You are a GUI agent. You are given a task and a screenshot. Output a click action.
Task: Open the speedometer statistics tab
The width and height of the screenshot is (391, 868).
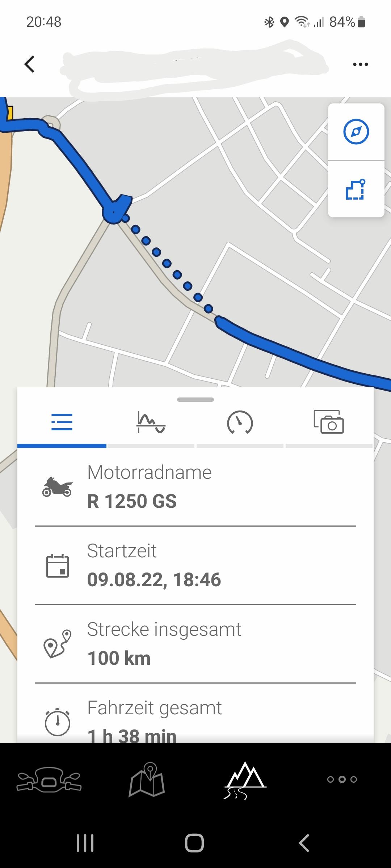240,422
